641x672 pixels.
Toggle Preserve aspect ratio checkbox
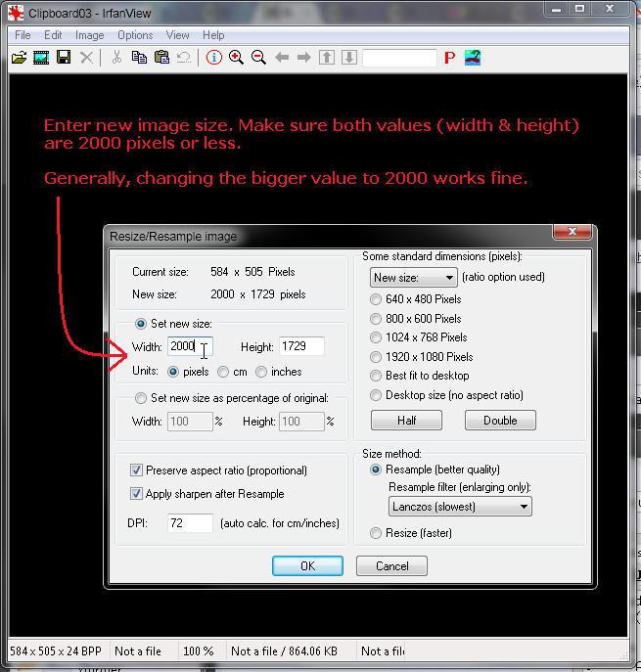(136, 470)
